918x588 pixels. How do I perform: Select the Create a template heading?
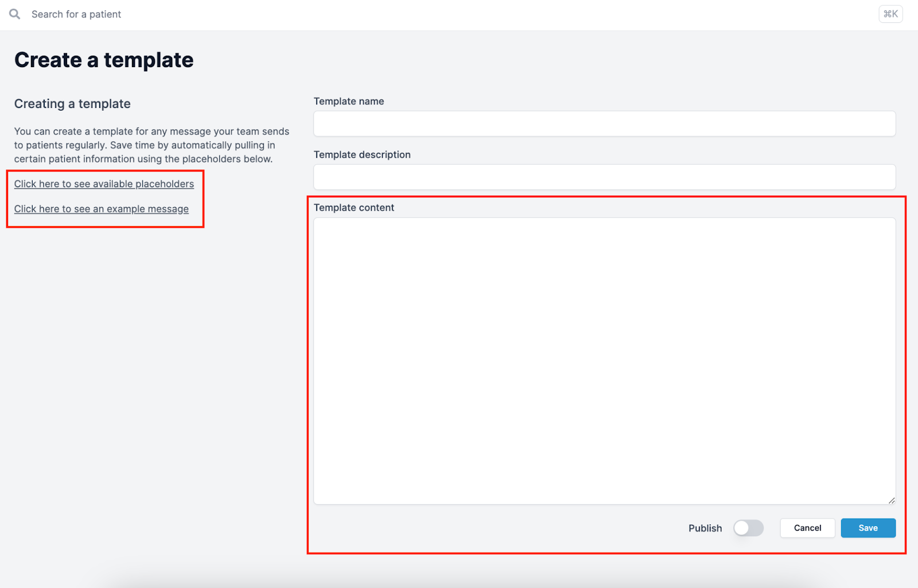(104, 59)
